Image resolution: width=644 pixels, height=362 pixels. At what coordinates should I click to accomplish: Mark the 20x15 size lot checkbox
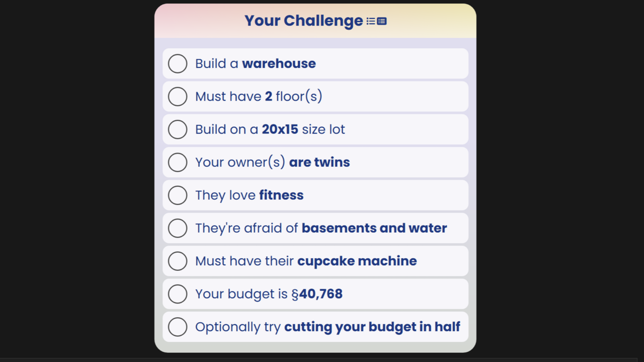[x=178, y=129]
